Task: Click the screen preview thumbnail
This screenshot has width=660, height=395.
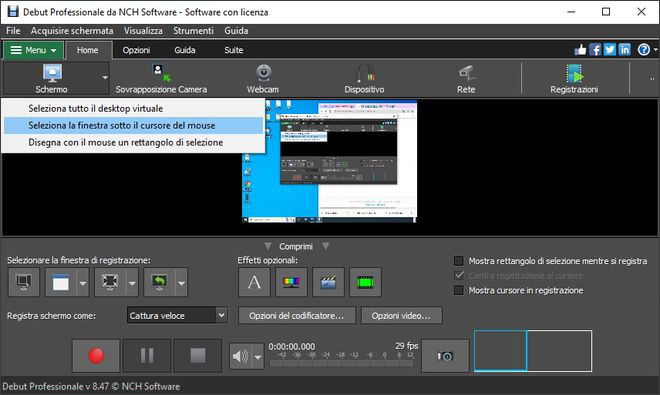Action: (330, 161)
